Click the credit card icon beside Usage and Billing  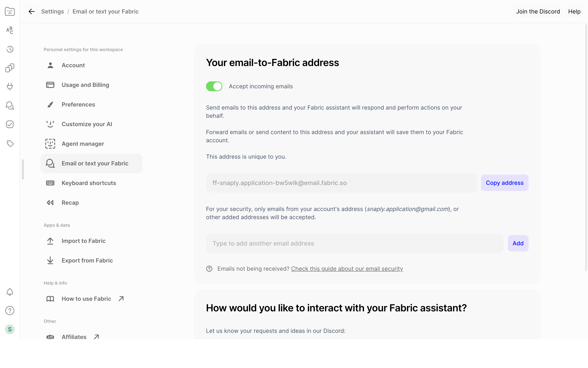pos(50,85)
